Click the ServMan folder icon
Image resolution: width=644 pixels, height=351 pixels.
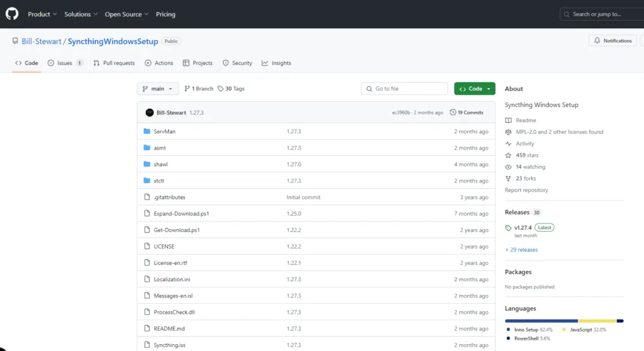147,131
